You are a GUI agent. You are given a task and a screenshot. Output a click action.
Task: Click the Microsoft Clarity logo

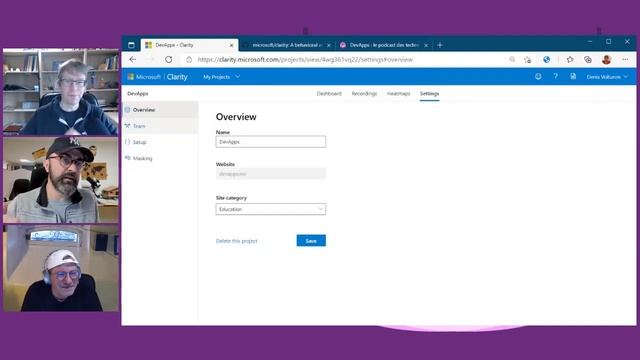(x=158, y=77)
